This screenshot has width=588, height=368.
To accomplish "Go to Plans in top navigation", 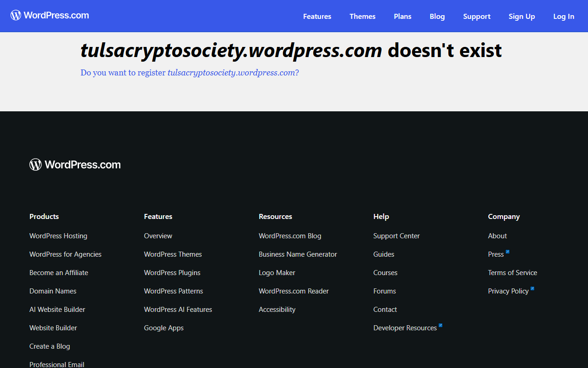I will tap(402, 16).
